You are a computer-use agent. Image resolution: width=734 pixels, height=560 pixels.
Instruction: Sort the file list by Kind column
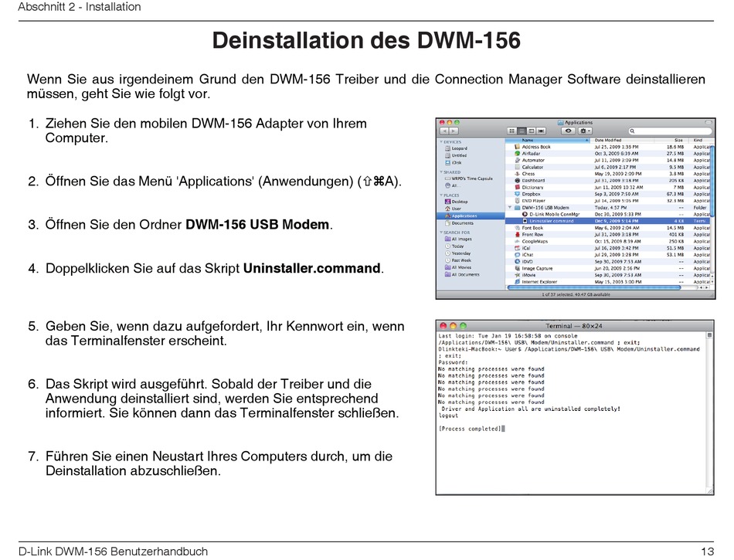pyautogui.click(x=701, y=141)
